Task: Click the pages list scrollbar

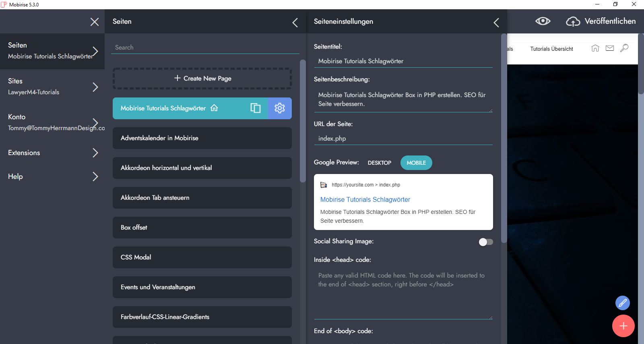Action: tap(303, 121)
